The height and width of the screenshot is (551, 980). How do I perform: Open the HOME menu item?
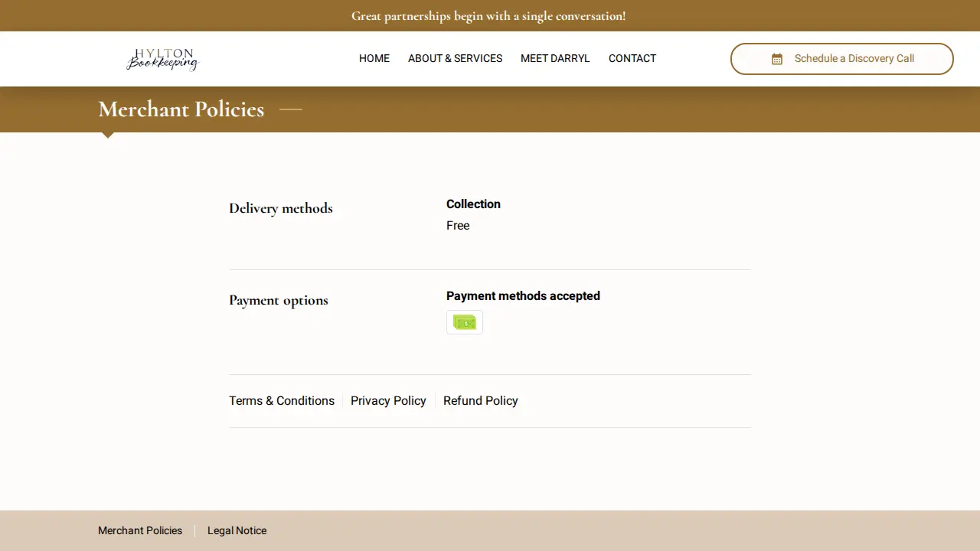pos(374,58)
